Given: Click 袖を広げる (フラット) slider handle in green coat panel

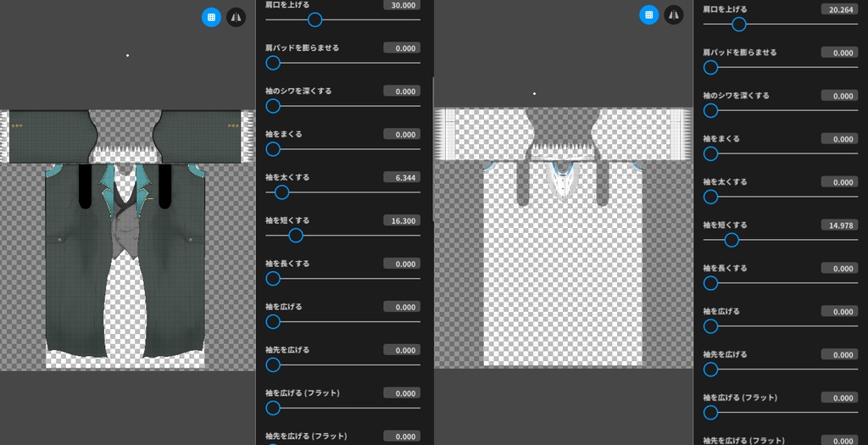Looking at the screenshot, I should click(273, 409).
